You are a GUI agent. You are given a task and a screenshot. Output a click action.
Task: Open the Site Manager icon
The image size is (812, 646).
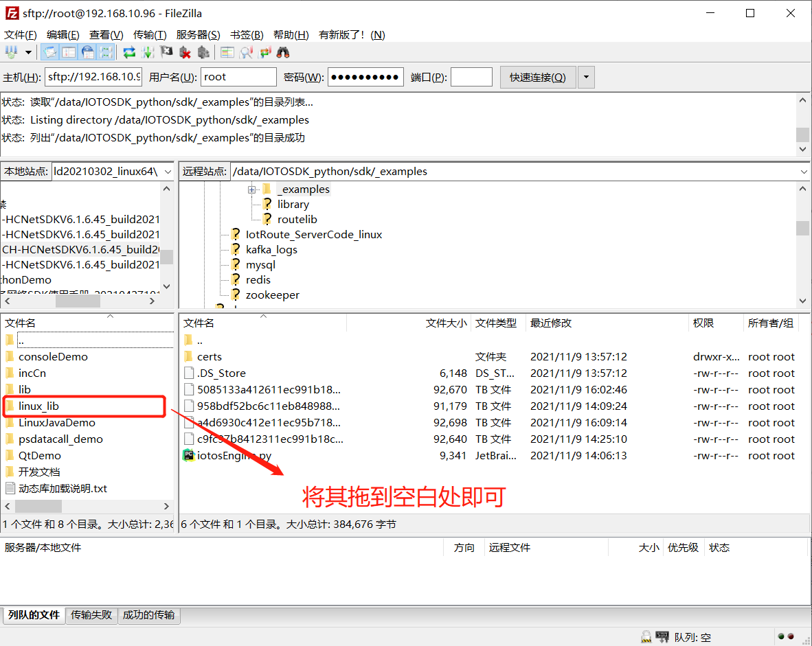click(12, 52)
